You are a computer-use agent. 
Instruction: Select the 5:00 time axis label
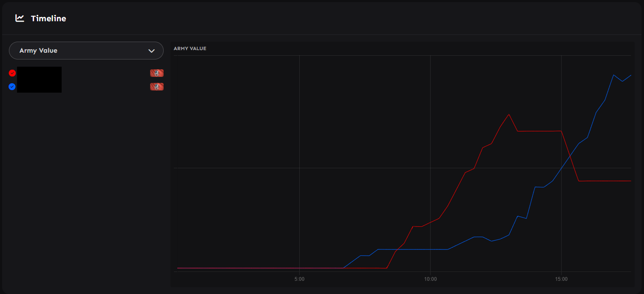click(299, 279)
